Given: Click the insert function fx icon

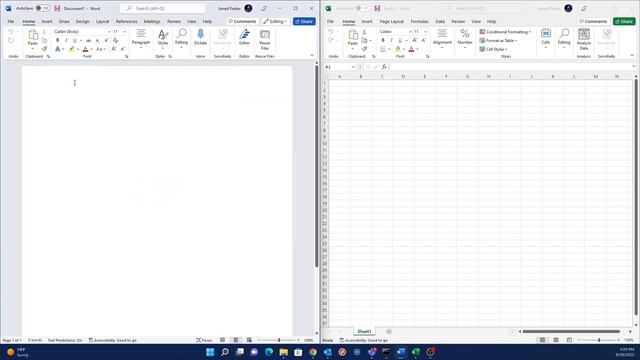Looking at the screenshot, I should point(384,67).
